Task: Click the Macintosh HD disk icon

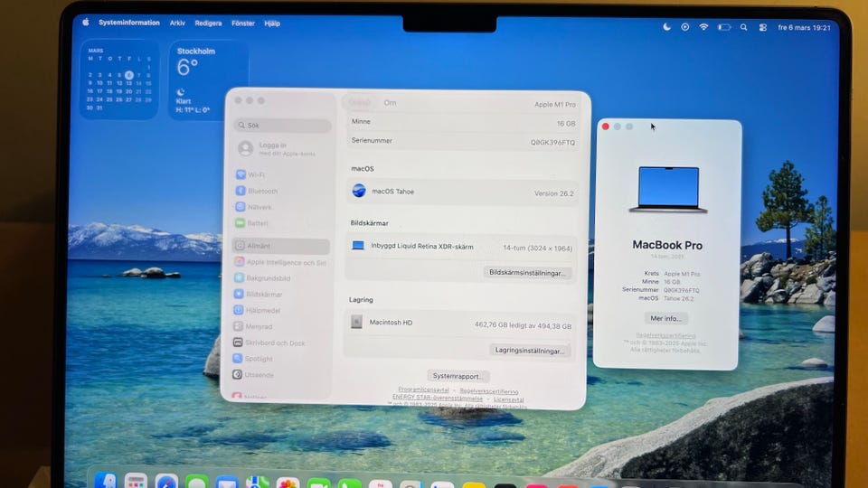Action: 356,322
